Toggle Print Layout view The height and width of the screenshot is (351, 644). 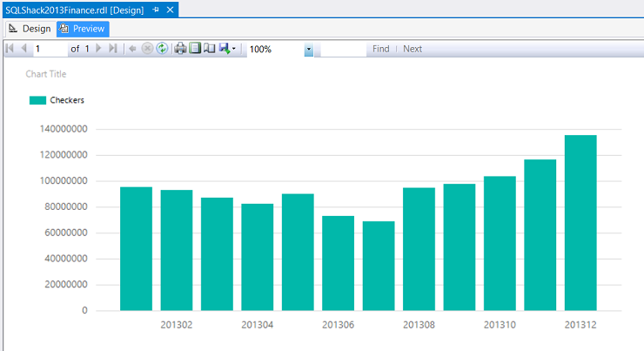point(195,49)
